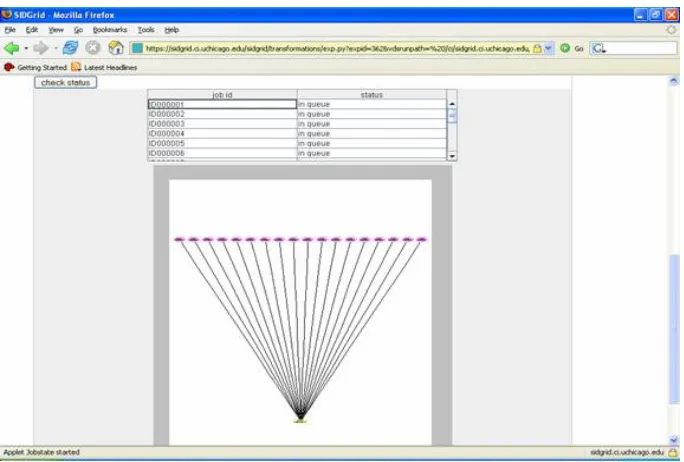Viewport: 684px width, 462px height.
Task: Click the padlock icon in the address bar
Action: [x=537, y=48]
